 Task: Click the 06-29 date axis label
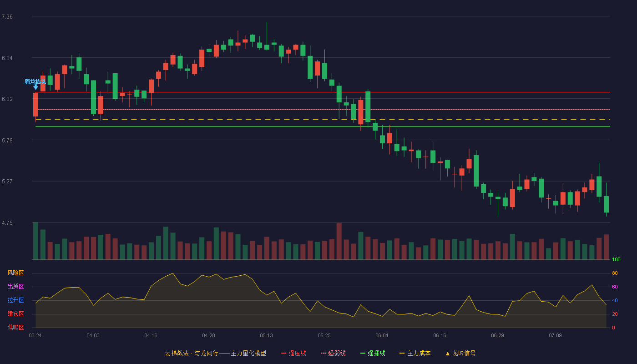tap(497, 335)
